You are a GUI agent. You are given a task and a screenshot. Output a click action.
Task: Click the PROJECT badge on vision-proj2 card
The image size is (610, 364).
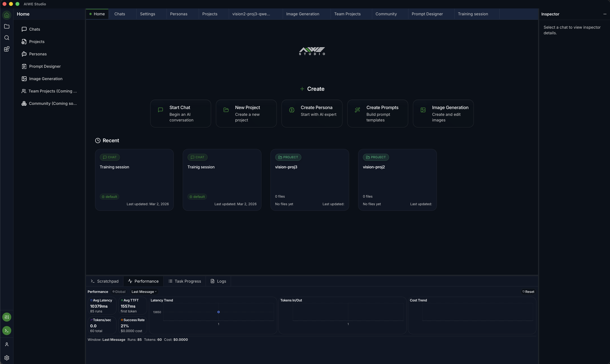pyautogui.click(x=376, y=157)
